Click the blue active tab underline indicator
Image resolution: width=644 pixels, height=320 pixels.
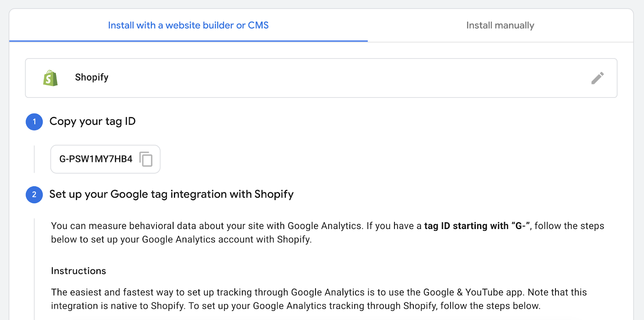[x=188, y=40]
